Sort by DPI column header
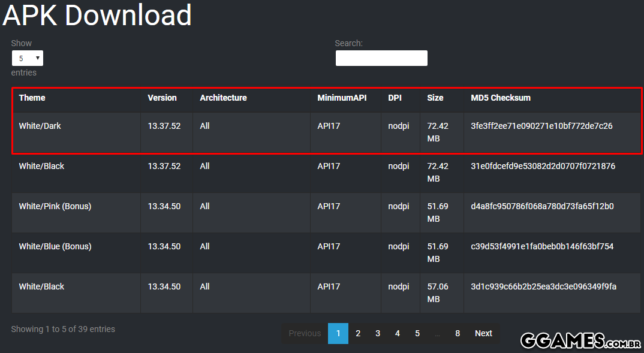The width and height of the screenshot is (644, 353). [x=395, y=98]
